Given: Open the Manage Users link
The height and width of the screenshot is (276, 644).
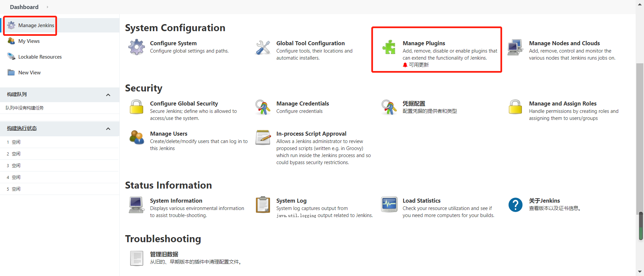Looking at the screenshot, I should coord(169,134).
